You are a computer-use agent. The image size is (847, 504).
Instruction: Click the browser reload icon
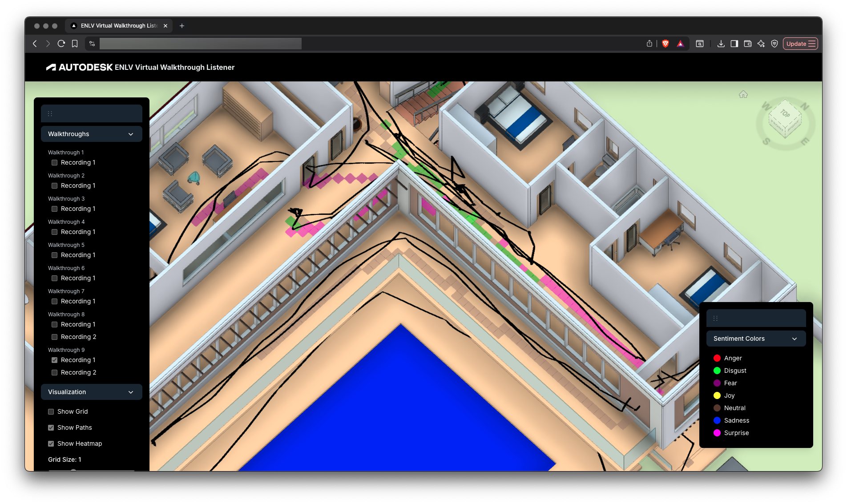61,44
